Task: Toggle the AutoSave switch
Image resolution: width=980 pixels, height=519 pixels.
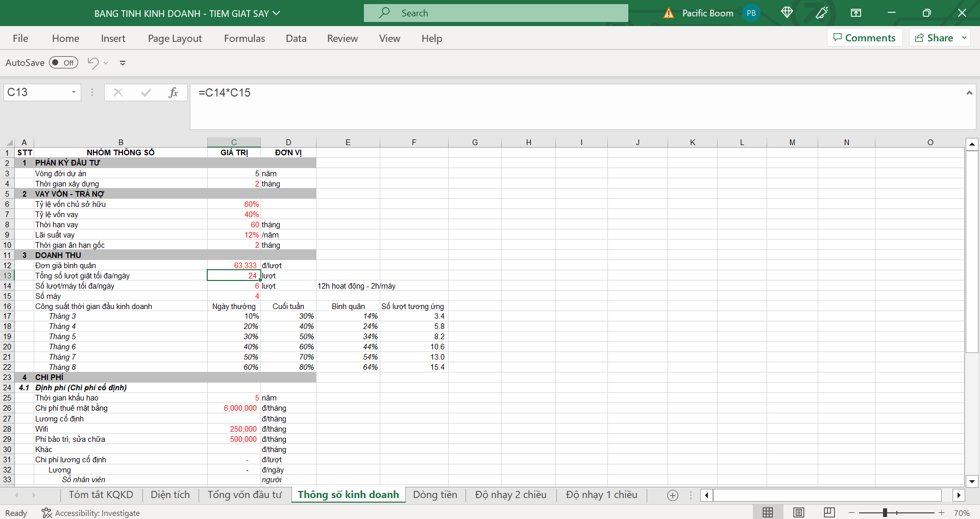Action: click(x=63, y=63)
